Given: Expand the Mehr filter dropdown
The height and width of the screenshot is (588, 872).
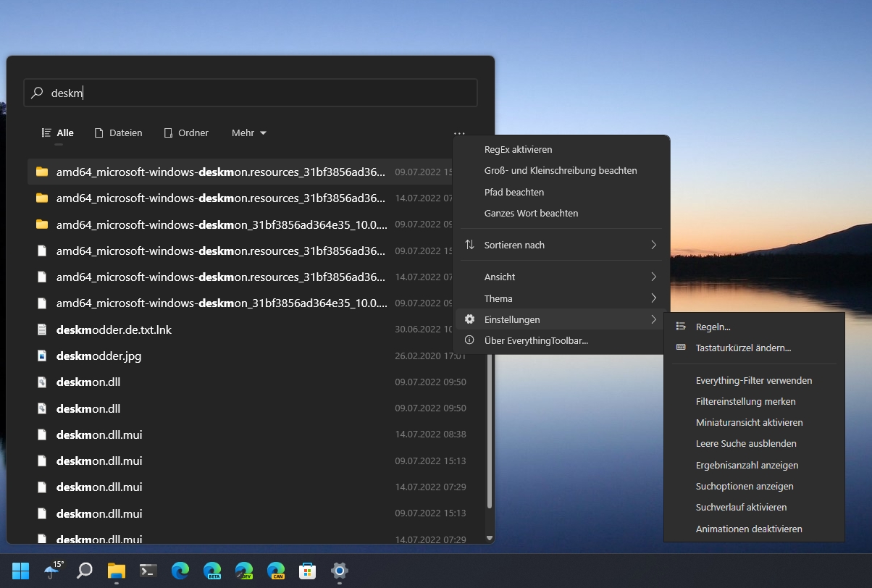Looking at the screenshot, I should (249, 133).
